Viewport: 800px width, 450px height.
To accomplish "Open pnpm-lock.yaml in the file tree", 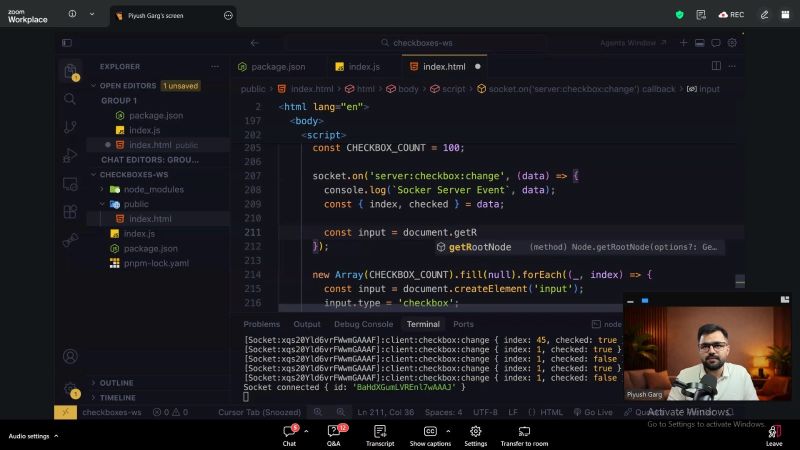I will pyautogui.click(x=156, y=263).
